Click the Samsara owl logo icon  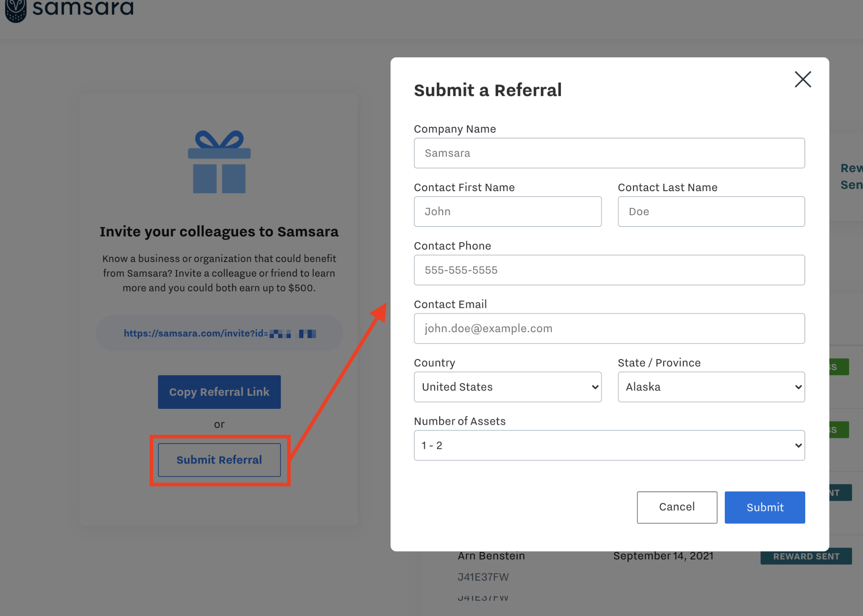[x=16, y=10]
